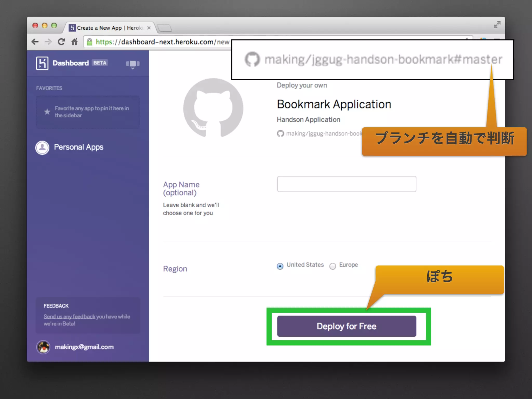Viewport: 532px width, 399px height.
Task: Open the making/jggug-handson-book repo link
Action: [324, 134]
